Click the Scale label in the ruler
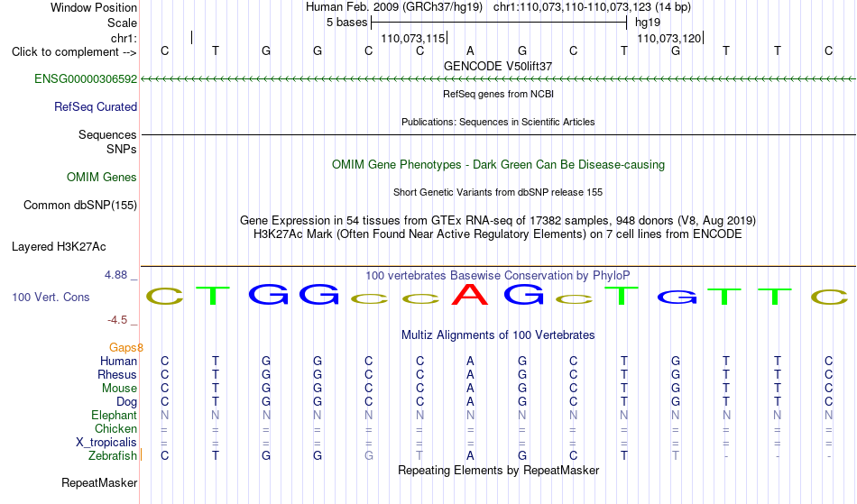 click(x=123, y=23)
